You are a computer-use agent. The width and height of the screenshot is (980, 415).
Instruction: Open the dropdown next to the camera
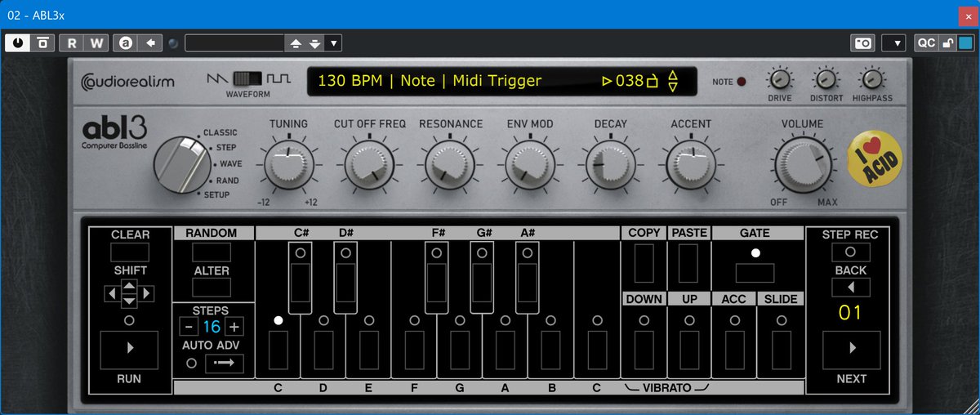click(x=893, y=43)
